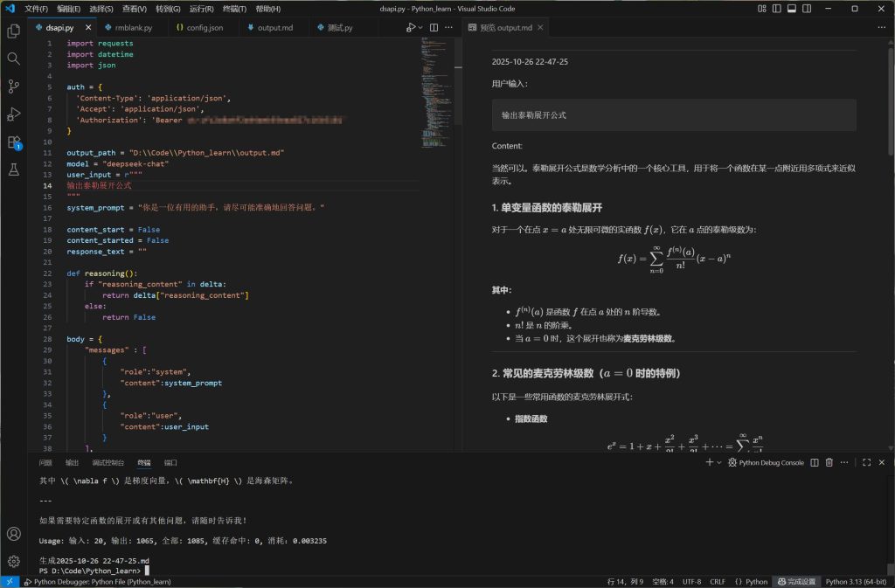Open the Source Control view
895x588 pixels.
coord(13,86)
